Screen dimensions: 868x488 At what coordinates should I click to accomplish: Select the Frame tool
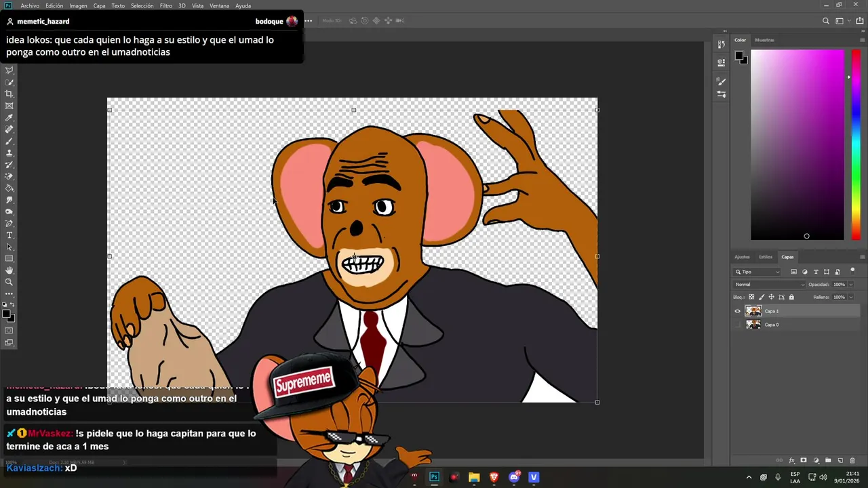pyautogui.click(x=9, y=106)
